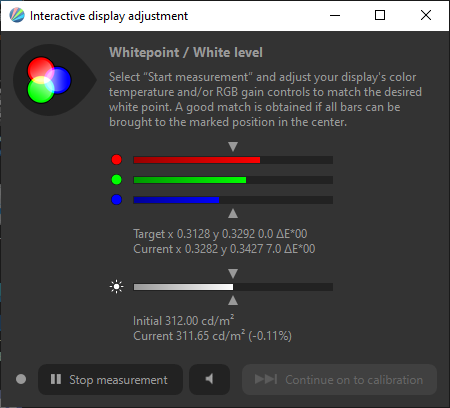Click the blue channel dot indicator
450x408 pixels.
116,200
